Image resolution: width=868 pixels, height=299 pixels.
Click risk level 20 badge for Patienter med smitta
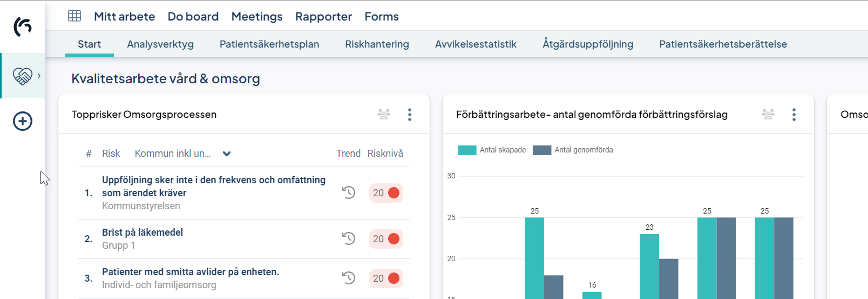[386, 278]
